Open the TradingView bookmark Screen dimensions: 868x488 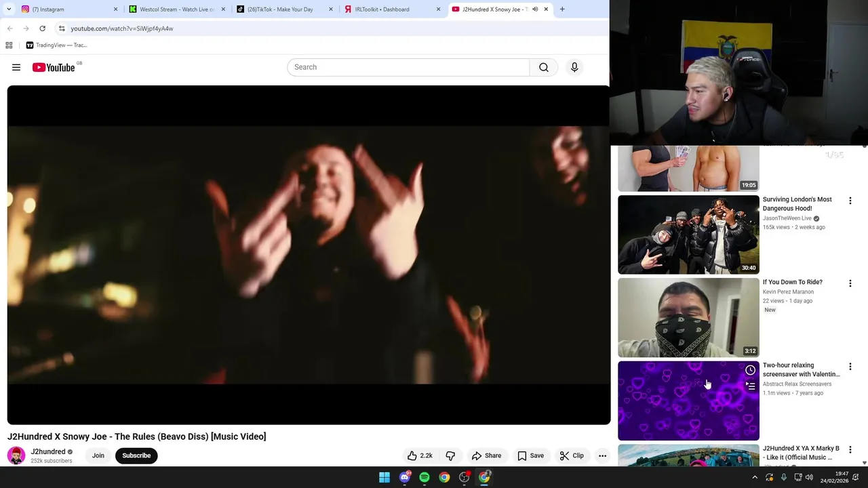[56, 45]
